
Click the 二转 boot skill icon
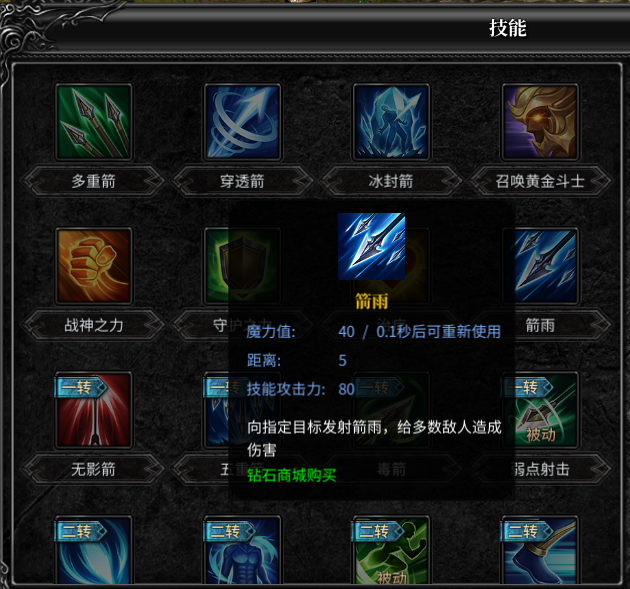pos(540,550)
